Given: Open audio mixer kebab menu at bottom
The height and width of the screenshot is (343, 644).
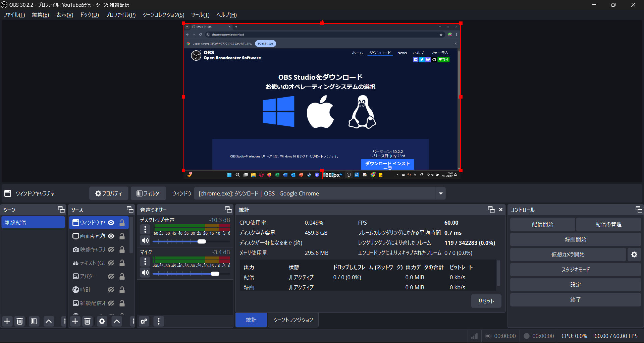Looking at the screenshot, I should point(159,321).
